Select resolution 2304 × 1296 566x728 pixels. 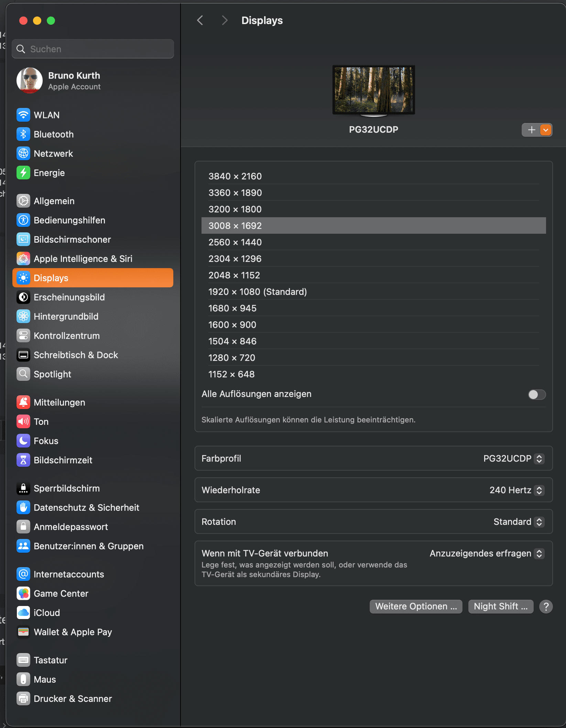coord(374,258)
